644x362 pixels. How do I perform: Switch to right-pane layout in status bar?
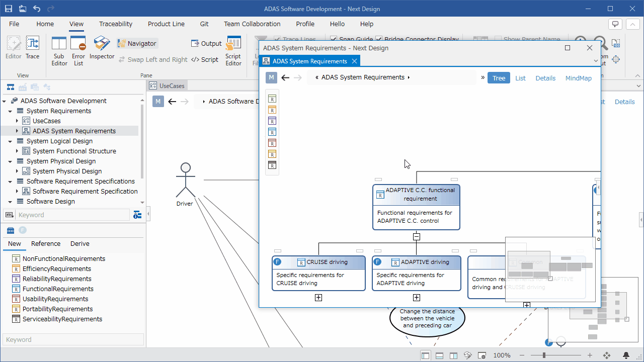[x=453, y=355]
